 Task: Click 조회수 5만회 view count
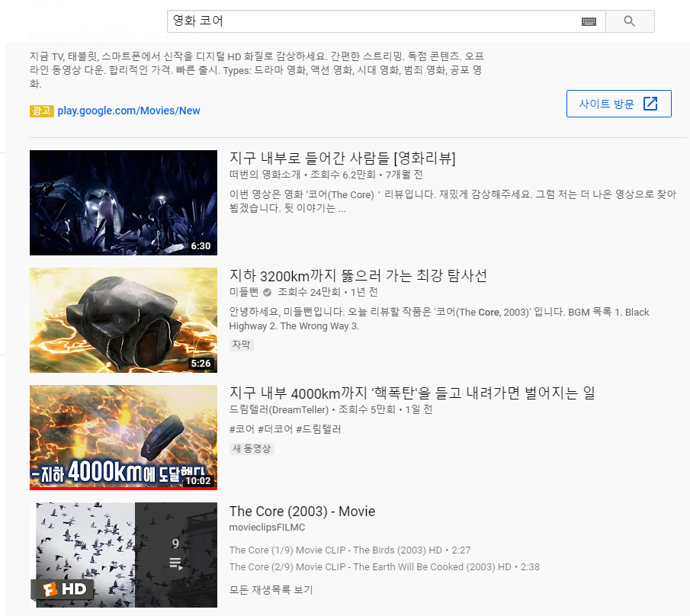click(367, 409)
